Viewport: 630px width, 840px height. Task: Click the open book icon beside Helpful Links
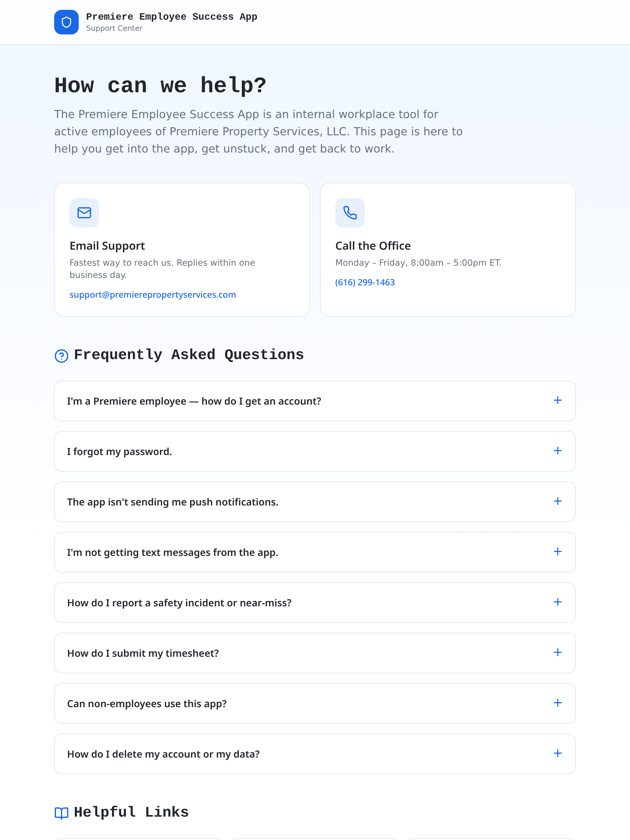pyautogui.click(x=62, y=813)
